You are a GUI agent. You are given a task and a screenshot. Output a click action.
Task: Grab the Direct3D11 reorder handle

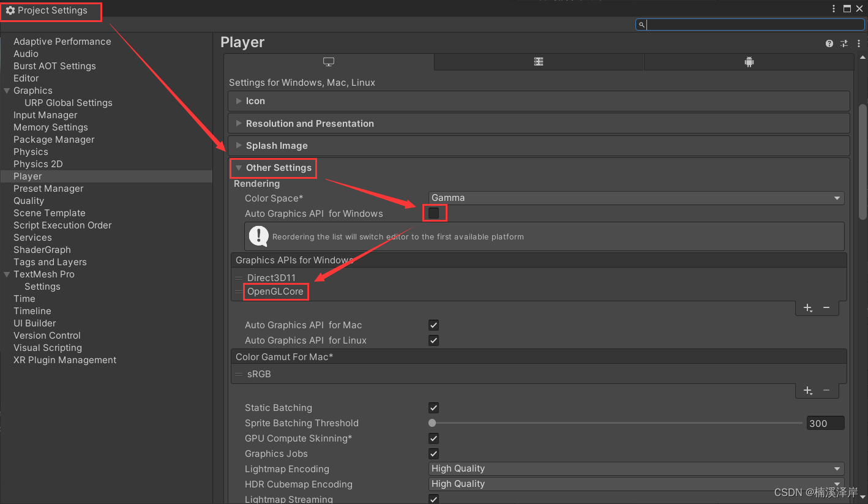239,278
